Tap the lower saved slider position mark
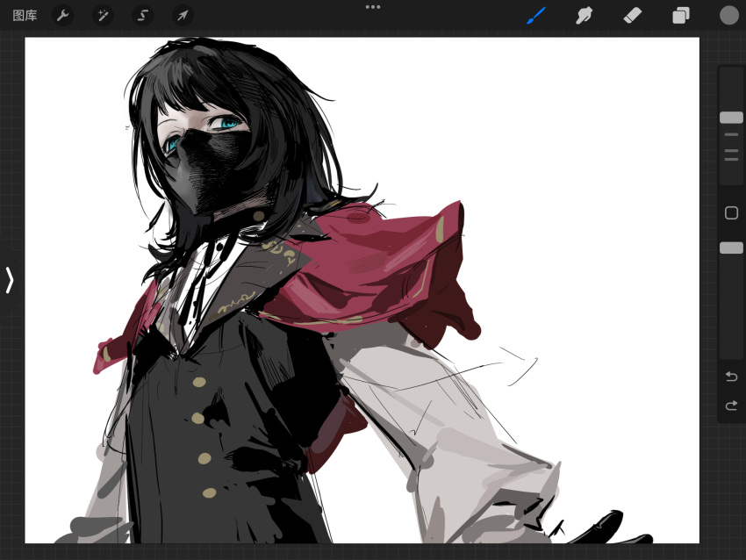Viewport: 746px width, 560px height. click(x=731, y=154)
